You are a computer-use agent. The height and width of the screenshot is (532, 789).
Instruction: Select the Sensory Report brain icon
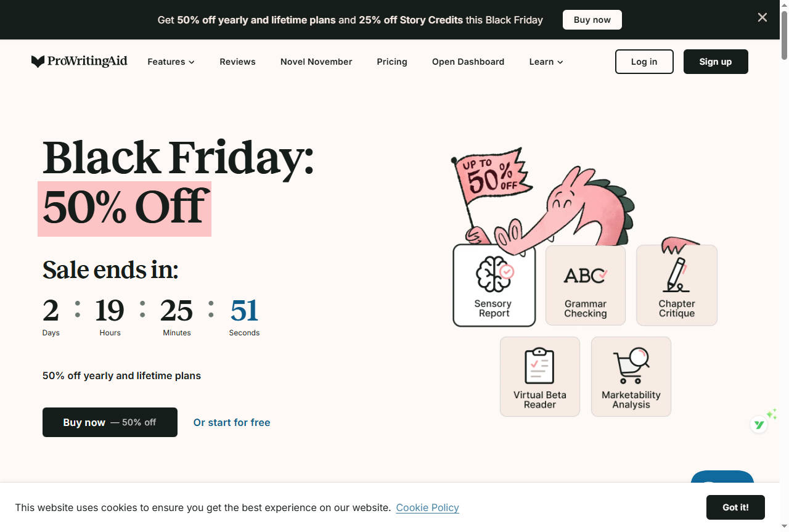coord(494,273)
